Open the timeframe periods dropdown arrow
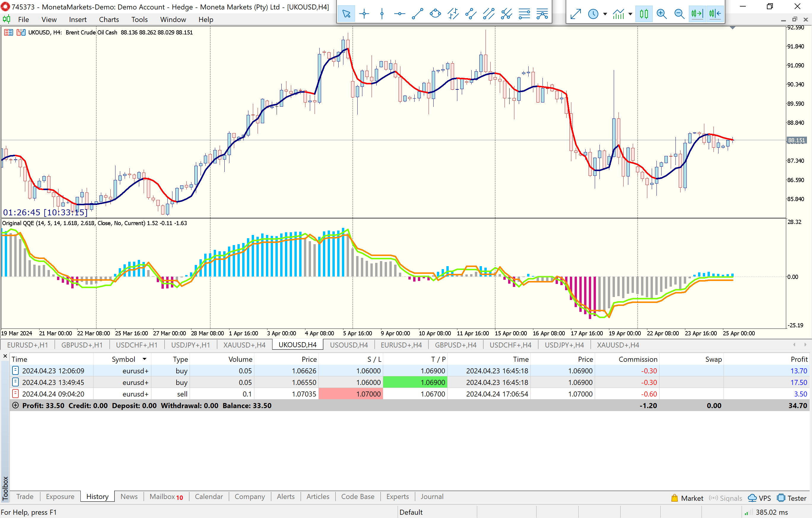Screen dimensions: 812x518 click(x=605, y=14)
